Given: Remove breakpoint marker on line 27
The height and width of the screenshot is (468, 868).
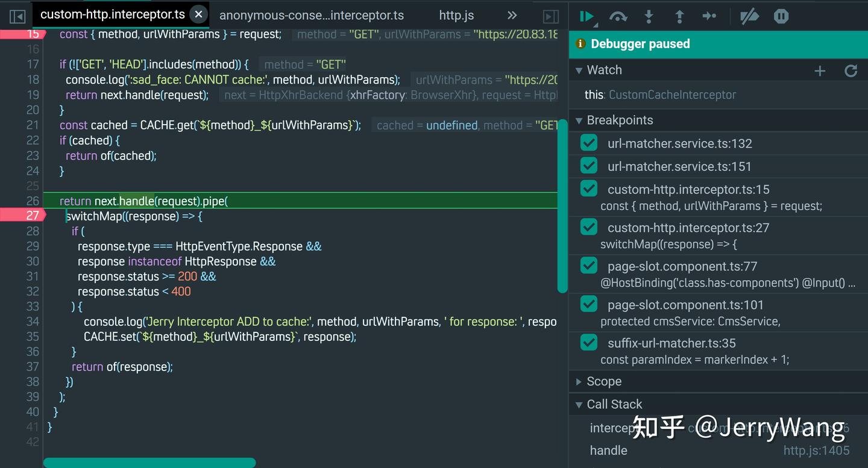Looking at the screenshot, I should (23, 215).
